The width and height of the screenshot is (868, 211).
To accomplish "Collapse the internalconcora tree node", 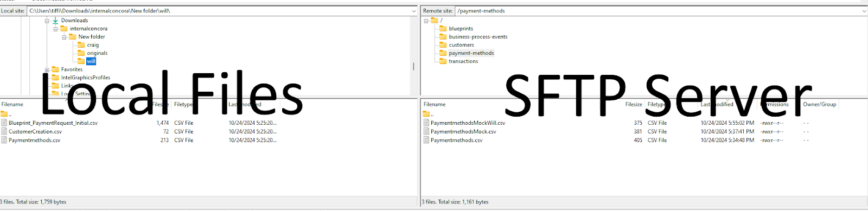I will (55, 29).
